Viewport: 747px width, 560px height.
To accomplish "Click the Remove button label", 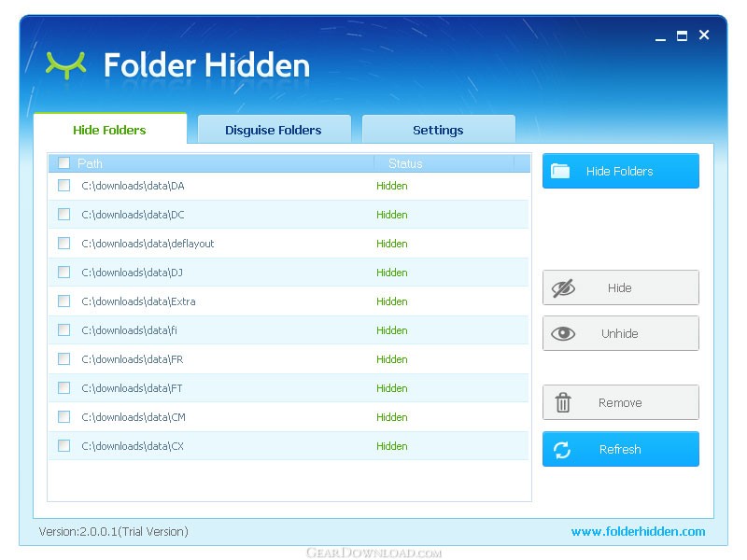I will [x=620, y=403].
